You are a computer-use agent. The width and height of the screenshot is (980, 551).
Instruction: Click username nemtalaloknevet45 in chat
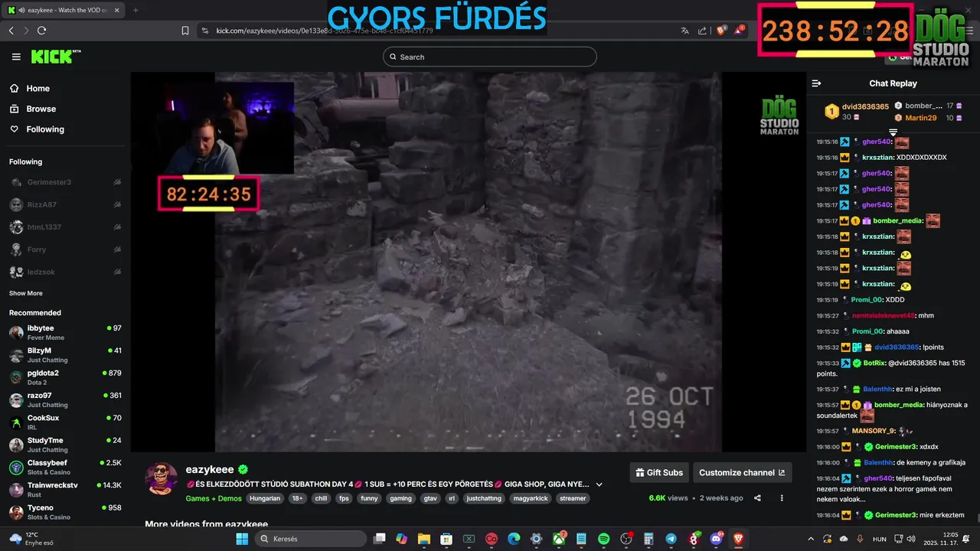coord(883,315)
